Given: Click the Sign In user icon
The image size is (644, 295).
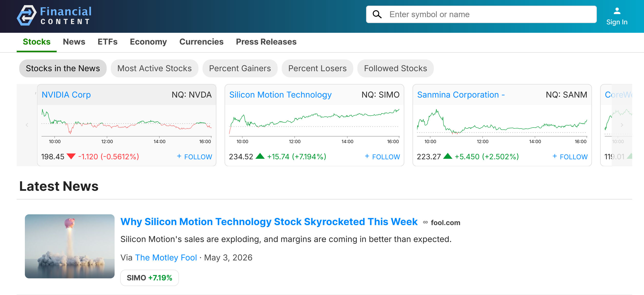Looking at the screenshot, I should tap(617, 11).
